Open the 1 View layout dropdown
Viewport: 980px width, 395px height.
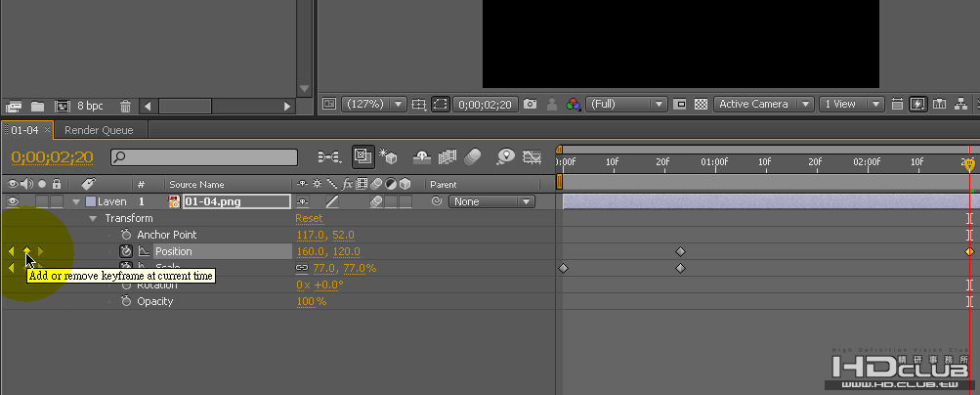851,105
